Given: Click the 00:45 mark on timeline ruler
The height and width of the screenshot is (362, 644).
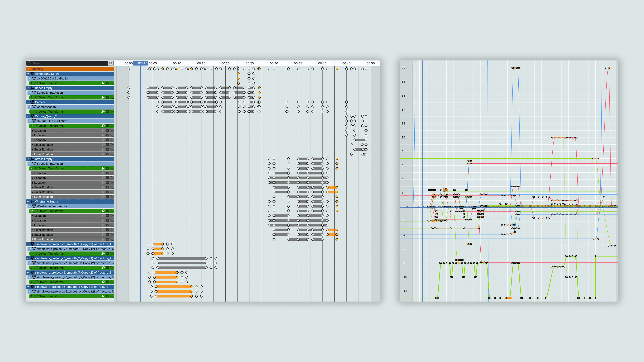Looking at the screenshot, I should point(346,63).
